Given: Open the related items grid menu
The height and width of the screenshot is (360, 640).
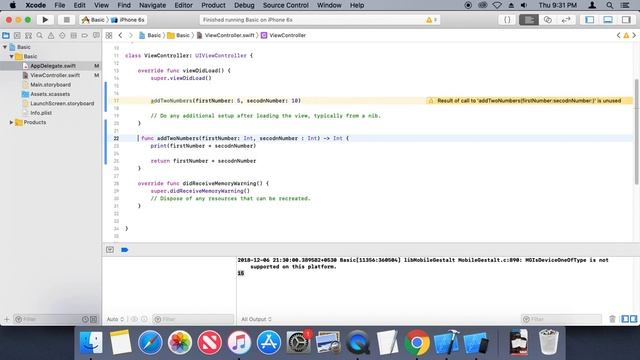Looking at the screenshot, I should click(109, 36).
